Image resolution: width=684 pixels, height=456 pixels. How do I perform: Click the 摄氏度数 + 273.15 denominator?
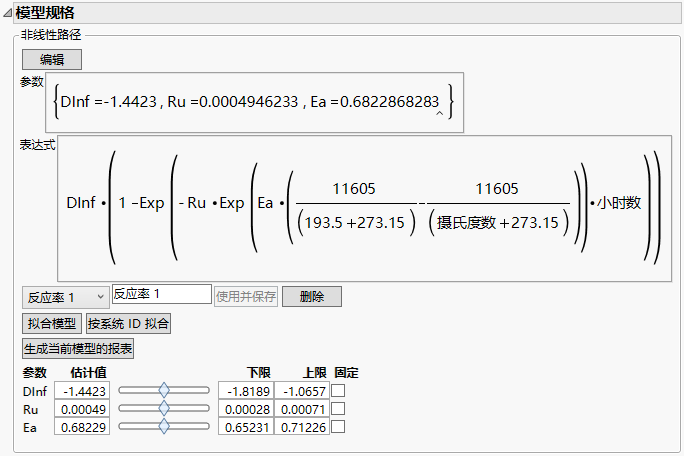(x=498, y=223)
